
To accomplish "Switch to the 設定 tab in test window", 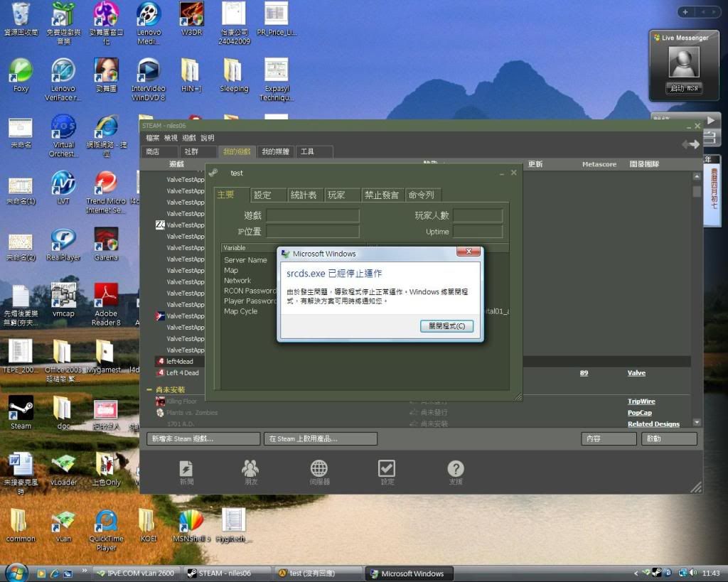I will click(x=263, y=195).
